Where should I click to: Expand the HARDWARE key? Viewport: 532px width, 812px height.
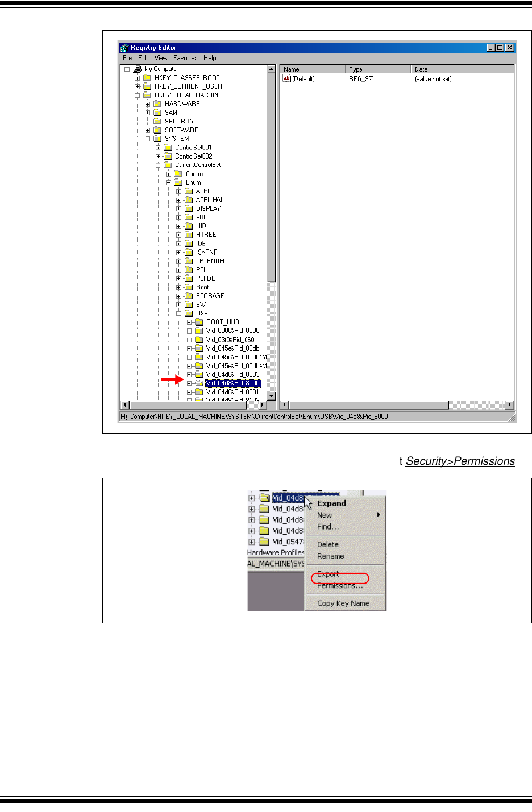[x=148, y=104]
